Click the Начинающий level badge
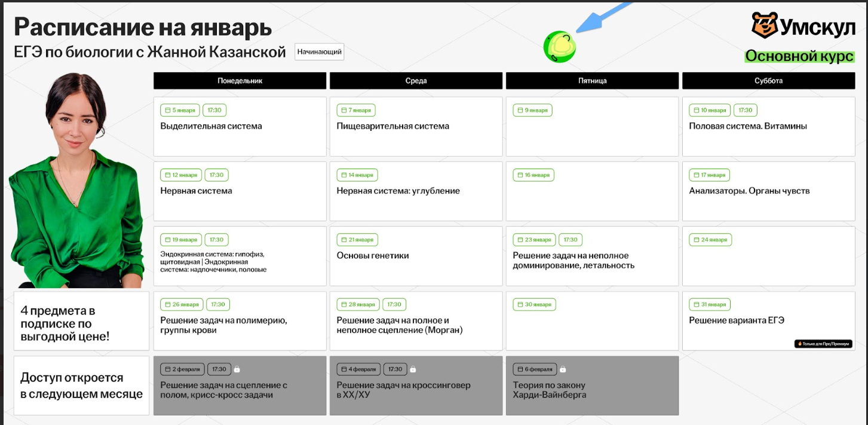868x425 pixels. tap(319, 52)
